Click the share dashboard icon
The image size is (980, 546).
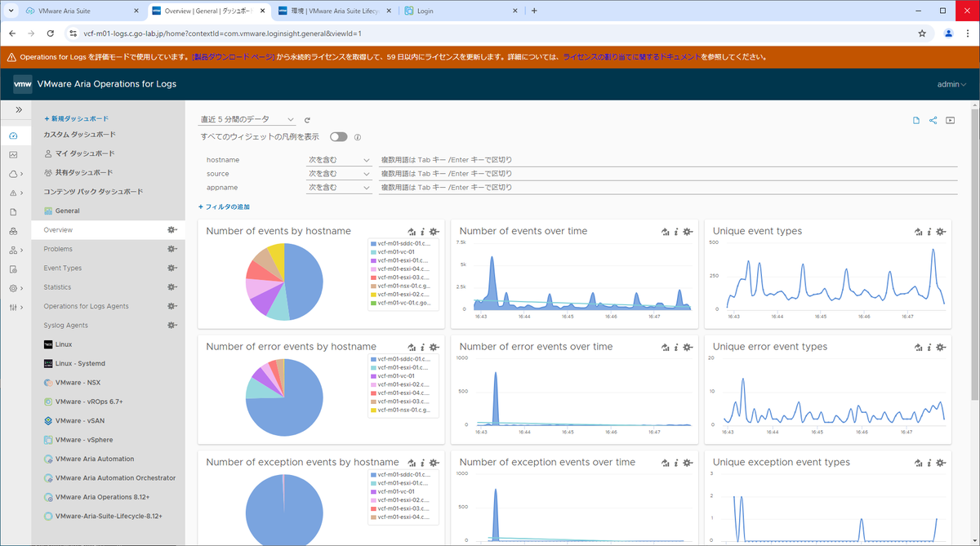tap(933, 119)
